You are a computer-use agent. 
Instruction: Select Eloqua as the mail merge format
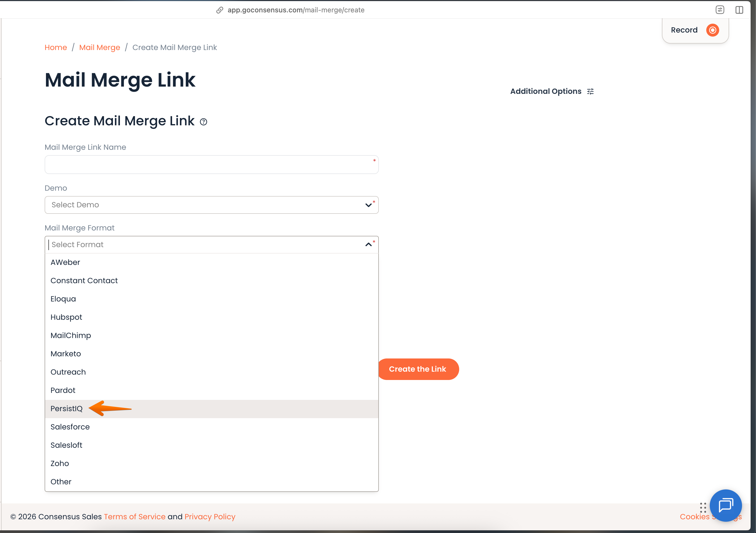tap(211, 299)
